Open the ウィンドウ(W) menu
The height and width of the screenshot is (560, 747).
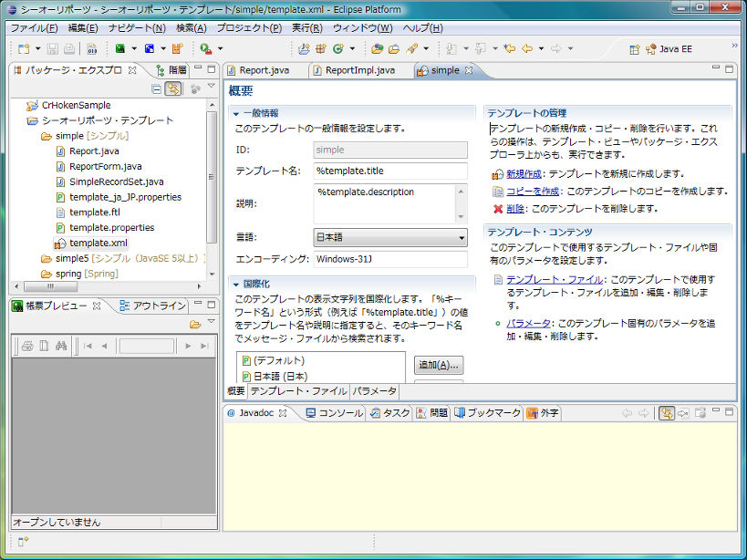coord(362,28)
